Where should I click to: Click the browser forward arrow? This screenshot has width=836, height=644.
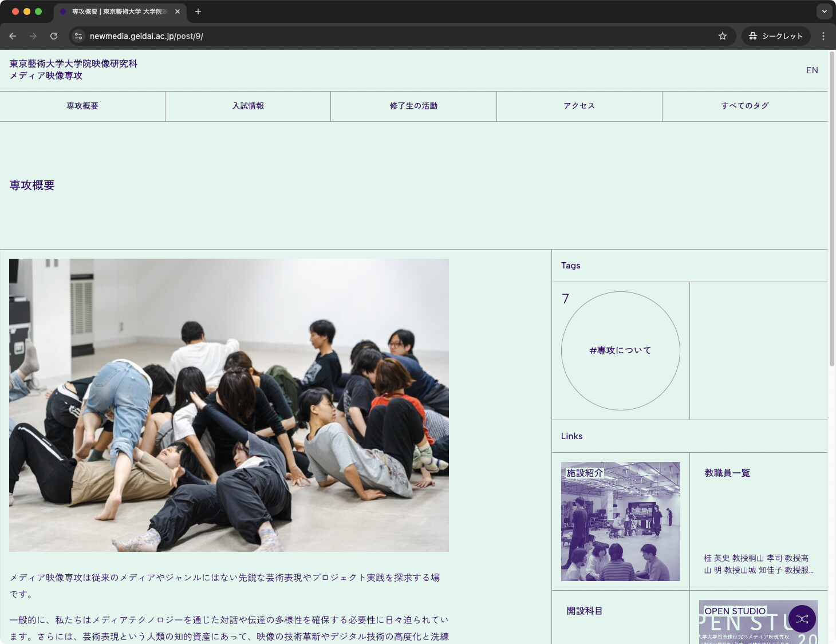(33, 36)
